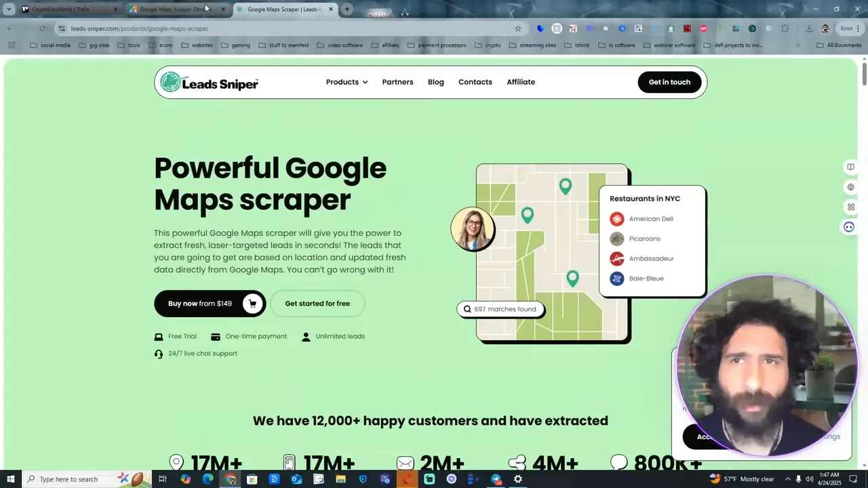Click the book icon in right sidebar
The width and height of the screenshot is (868, 488).
pos(850,167)
